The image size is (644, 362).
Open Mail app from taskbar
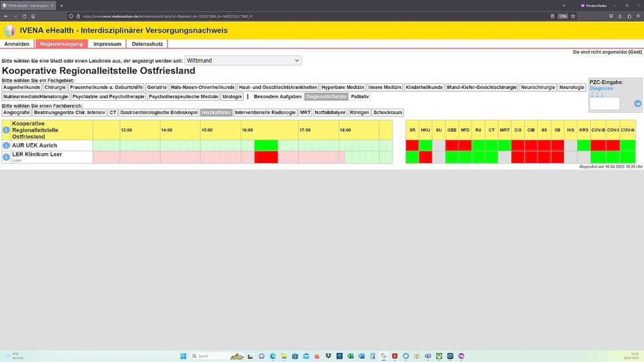tap(306, 356)
